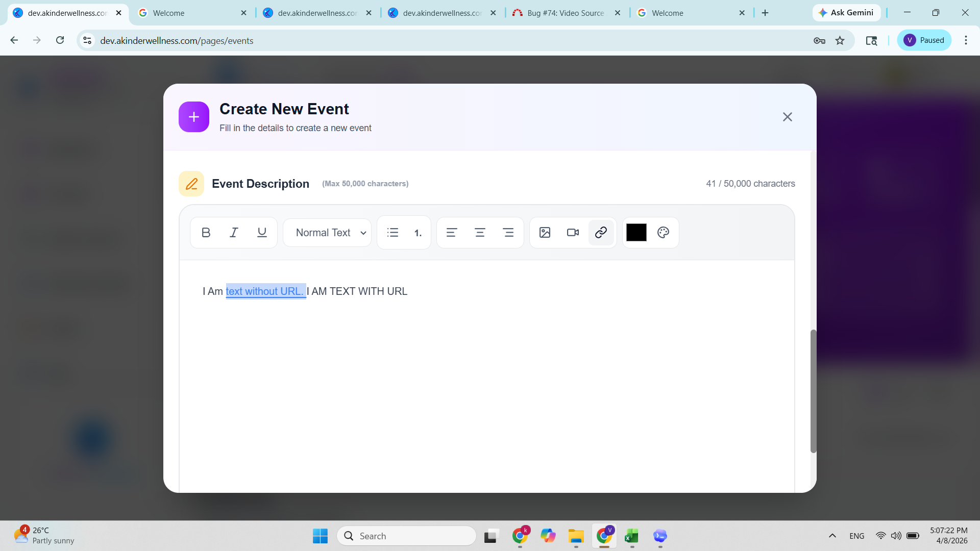Click the 'text without URL.' hyperlink

click(264, 291)
